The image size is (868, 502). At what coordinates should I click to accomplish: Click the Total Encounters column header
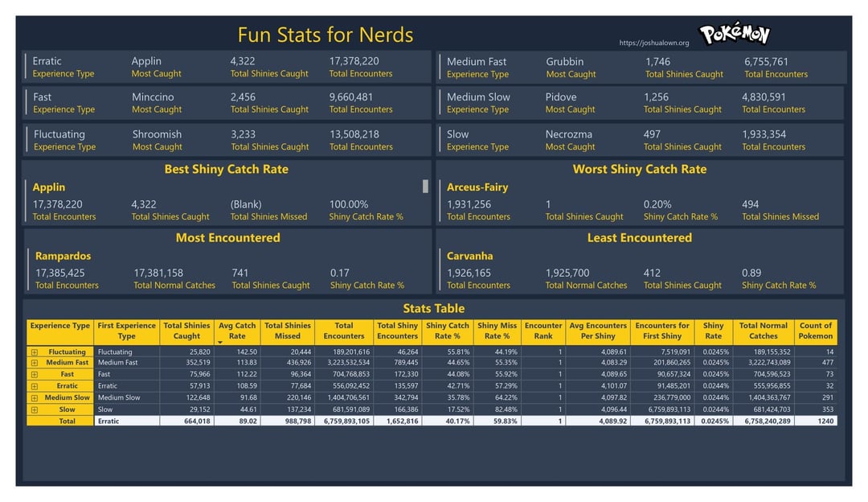click(344, 331)
